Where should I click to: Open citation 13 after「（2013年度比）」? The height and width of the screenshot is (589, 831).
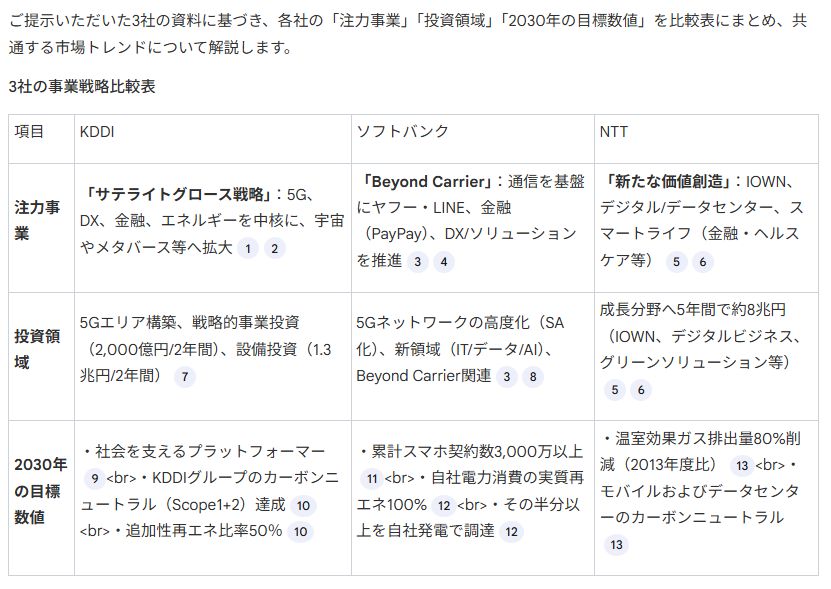pos(742,466)
